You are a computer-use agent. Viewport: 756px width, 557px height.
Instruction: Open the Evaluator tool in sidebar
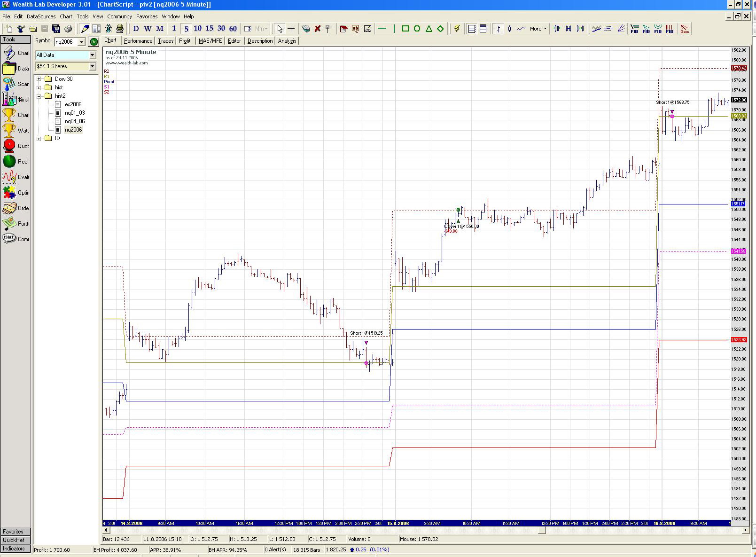16,177
